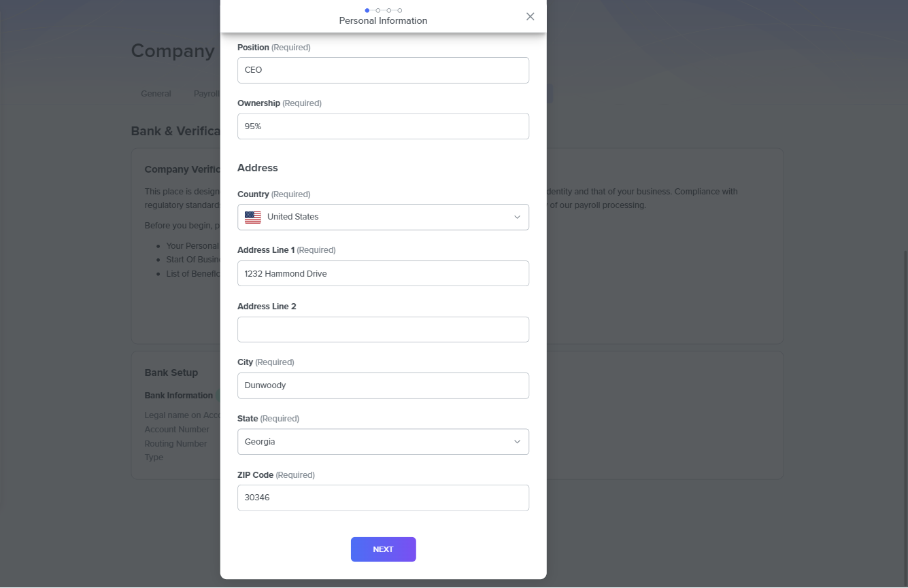Close the Personal Information dialog
The height and width of the screenshot is (588, 908).
(x=531, y=16)
